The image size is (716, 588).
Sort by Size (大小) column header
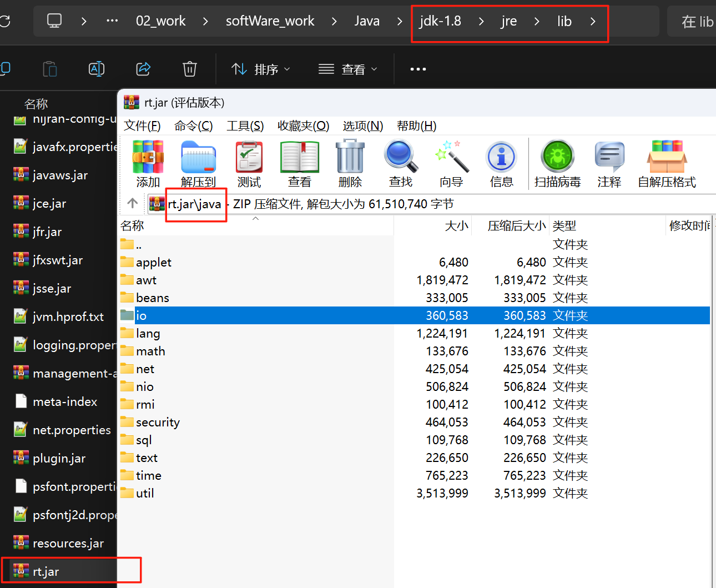433,225
